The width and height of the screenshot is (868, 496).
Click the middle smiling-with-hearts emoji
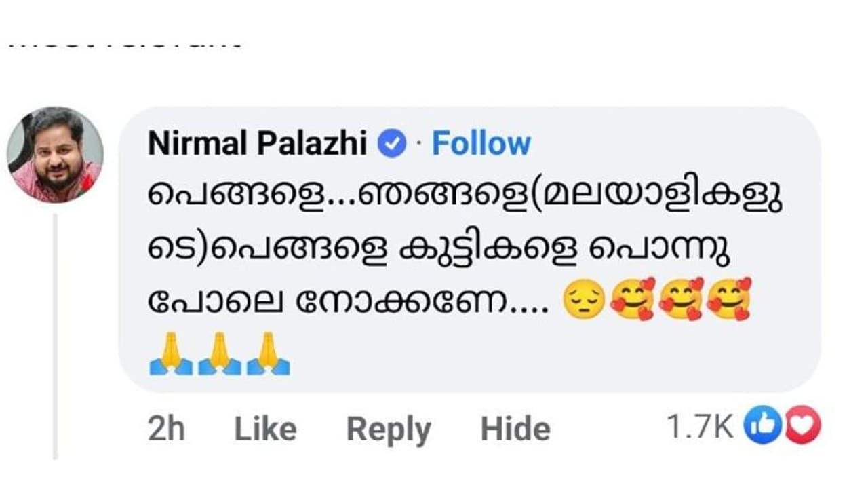coord(680,298)
